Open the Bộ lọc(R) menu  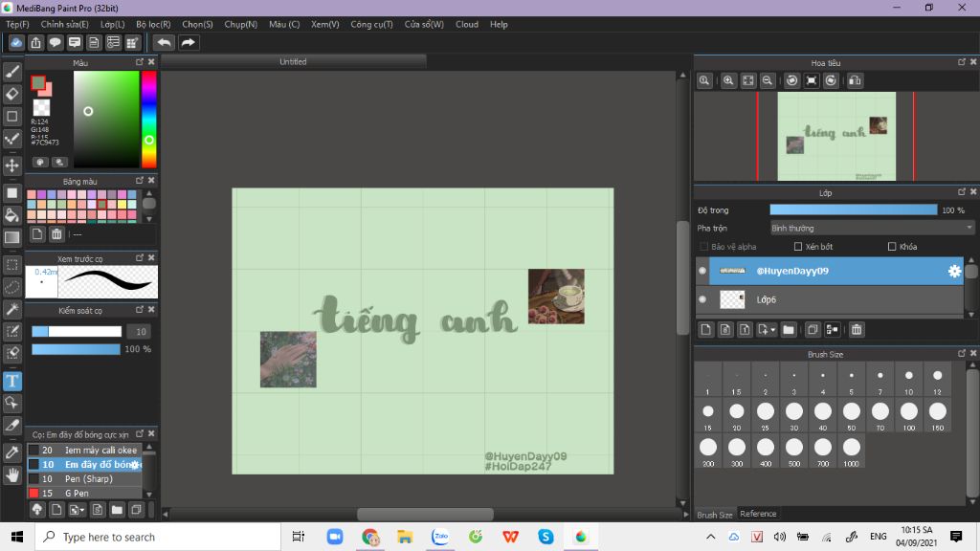(153, 24)
